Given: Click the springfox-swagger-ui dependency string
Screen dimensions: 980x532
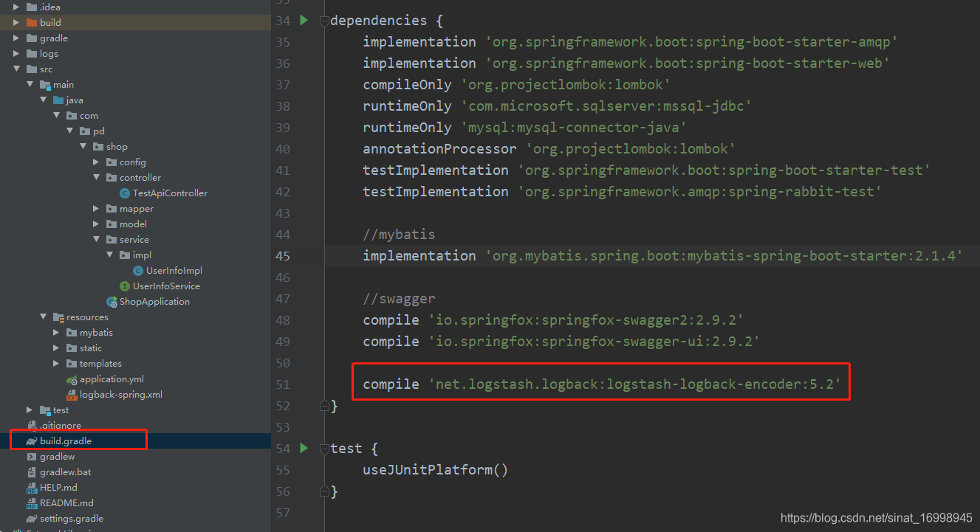Looking at the screenshot, I should click(x=594, y=342).
